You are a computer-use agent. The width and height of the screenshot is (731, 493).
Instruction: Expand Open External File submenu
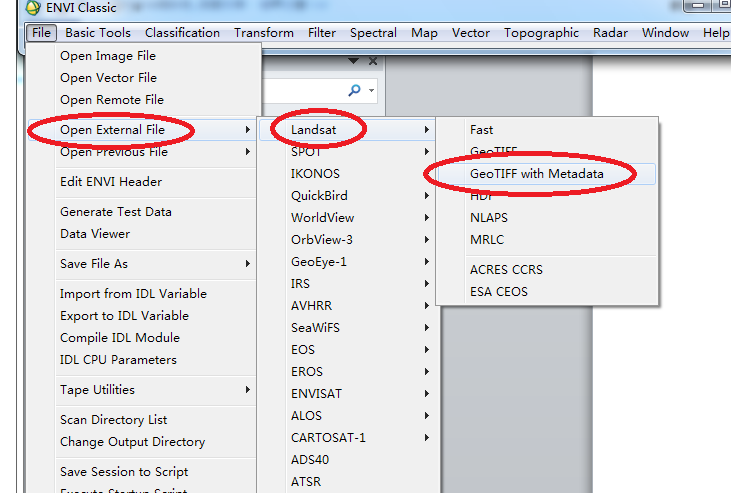pos(143,130)
